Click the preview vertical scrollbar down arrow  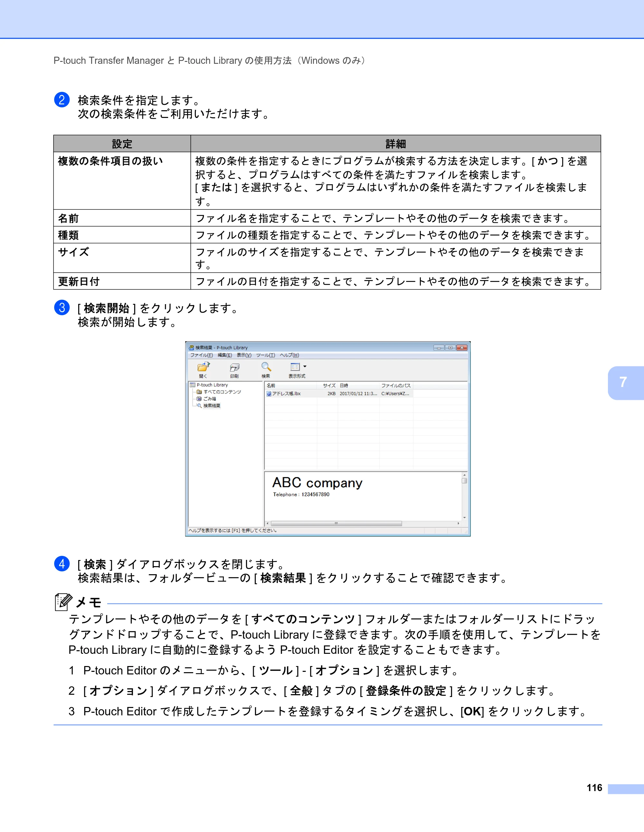464,518
